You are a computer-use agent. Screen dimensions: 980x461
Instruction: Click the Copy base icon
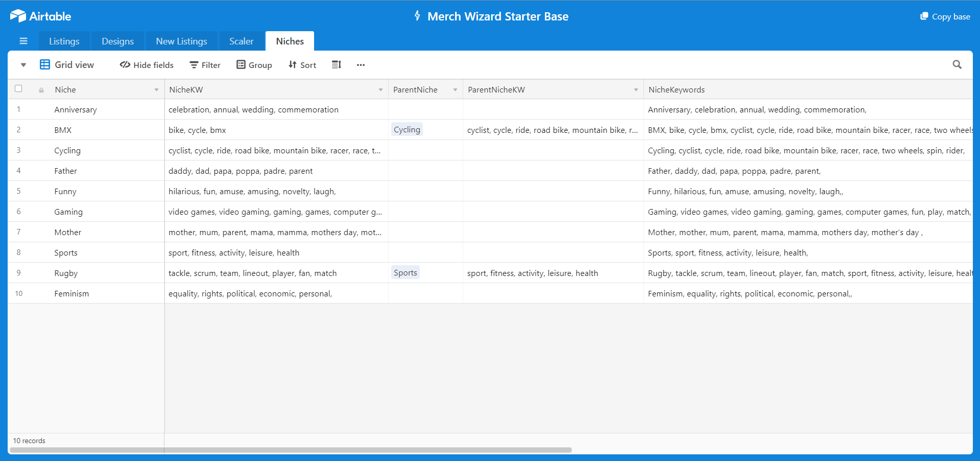click(x=924, y=16)
